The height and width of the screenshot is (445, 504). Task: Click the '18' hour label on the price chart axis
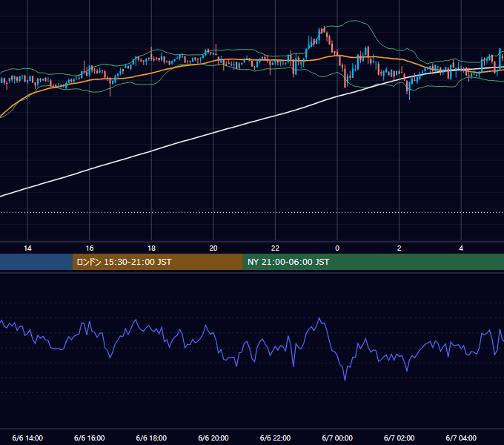coord(151,248)
